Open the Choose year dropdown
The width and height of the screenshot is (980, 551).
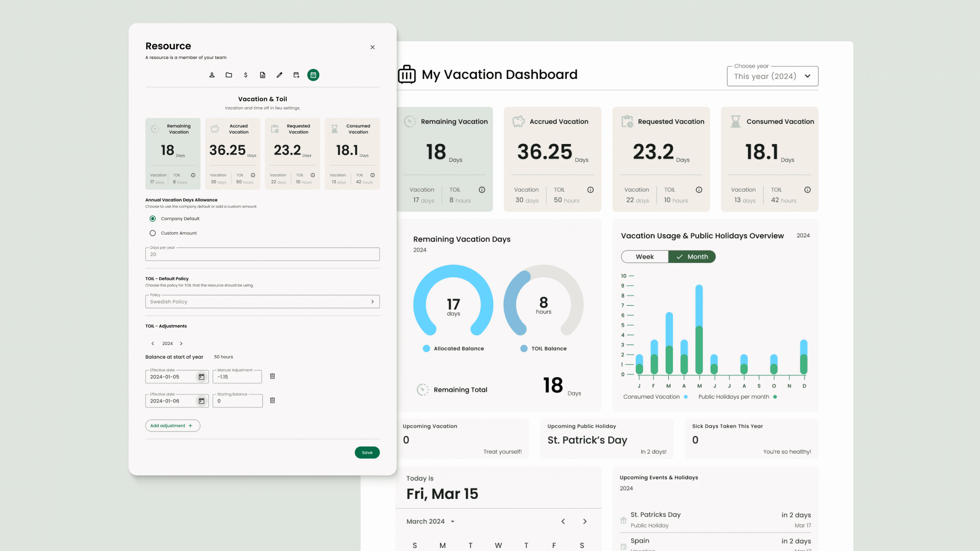(772, 76)
